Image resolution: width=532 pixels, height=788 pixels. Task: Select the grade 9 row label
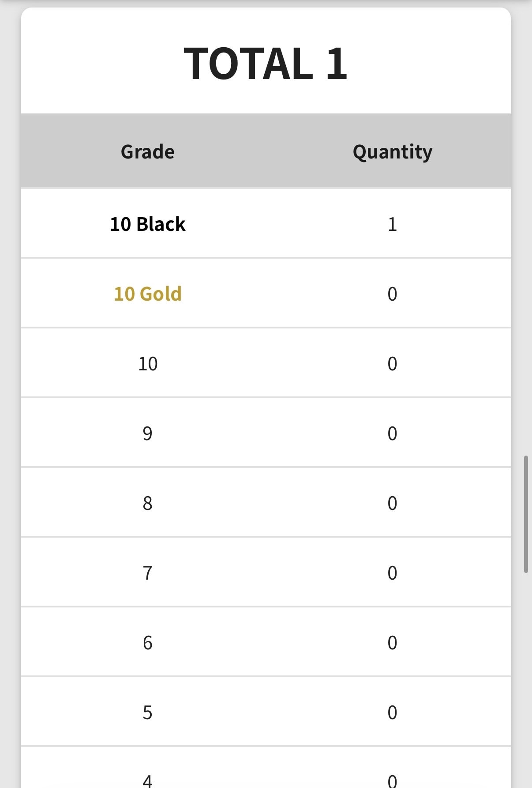coord(148,434)
